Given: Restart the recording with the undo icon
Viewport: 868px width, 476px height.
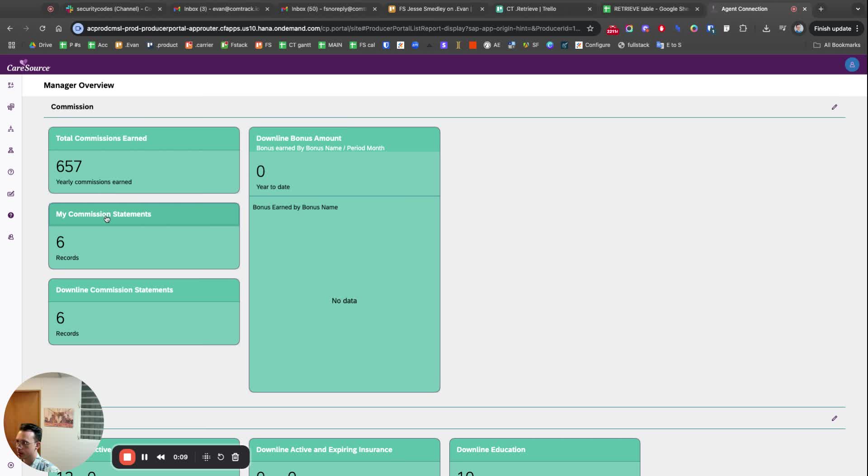Looking at the screenshot, I should (x=221, y=457).
